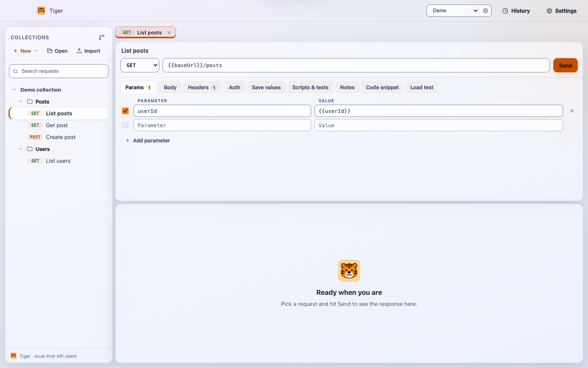Open environment settings gear next to Demo
This screenshot has height=368, width=588.
[x=486, y=11]
